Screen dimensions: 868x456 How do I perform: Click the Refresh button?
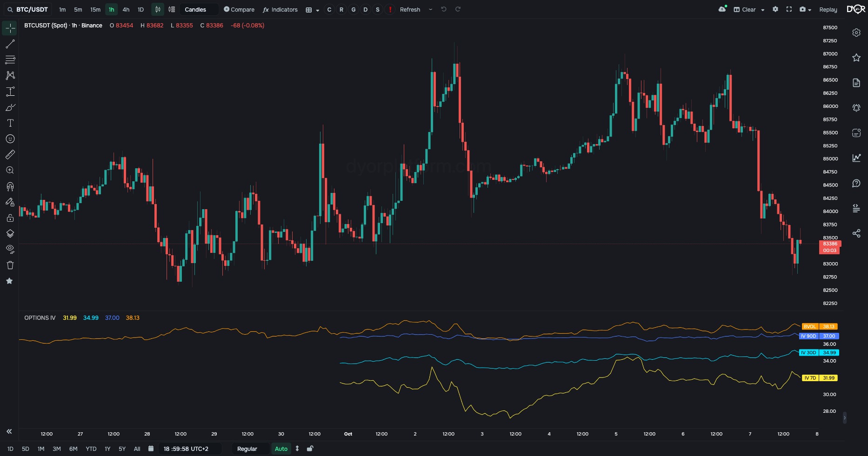(x=410, y=9)
